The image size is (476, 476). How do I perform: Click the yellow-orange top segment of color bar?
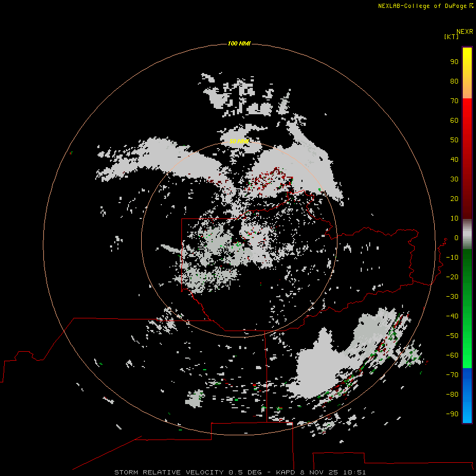coord(467,73)
